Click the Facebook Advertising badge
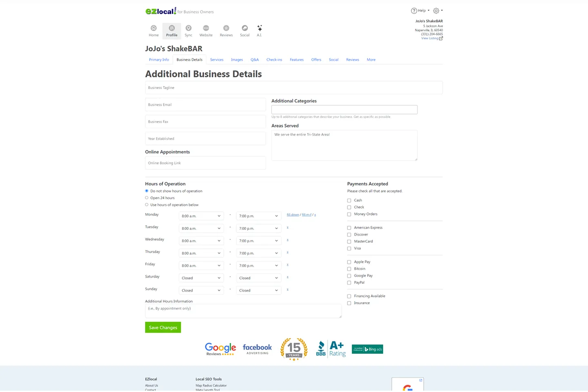This screenshot has height=392, width=588. [x=257, y=349]
